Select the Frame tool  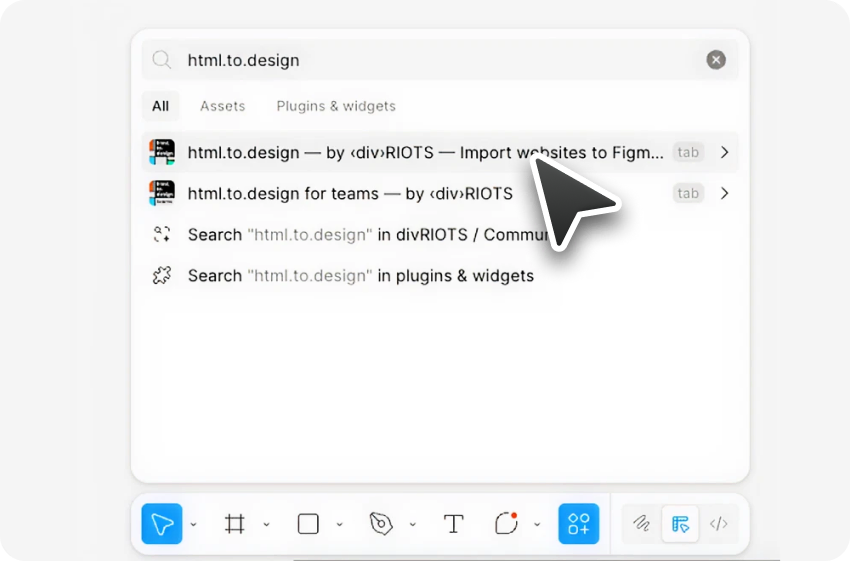click(x=235, y=524)
